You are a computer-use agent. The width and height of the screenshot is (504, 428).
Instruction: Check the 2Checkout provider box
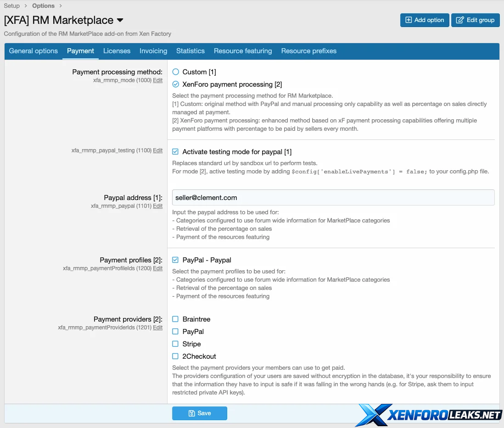pyautogui.click(x=176, y=356)
